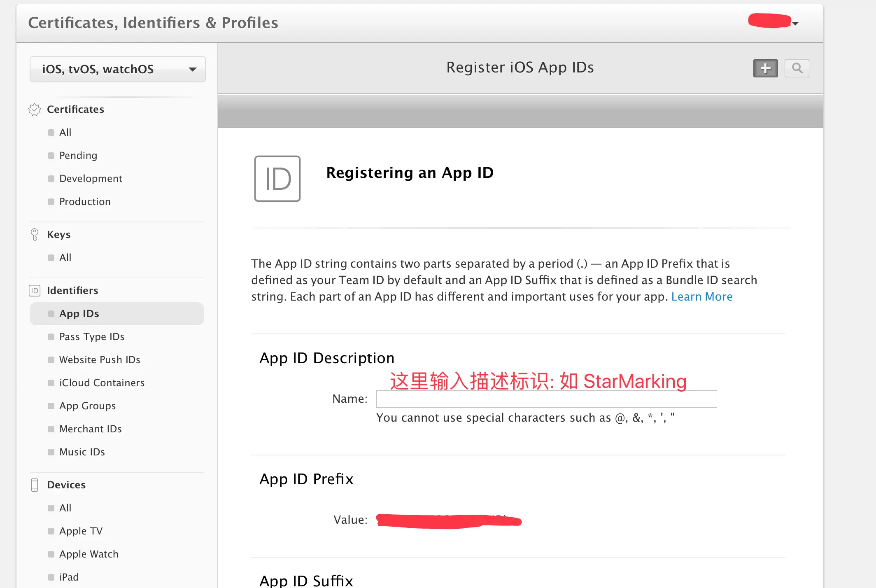Click the Identifiers ID sidebar icon
This screenshot has height=588, width=876.
point(35,291)
